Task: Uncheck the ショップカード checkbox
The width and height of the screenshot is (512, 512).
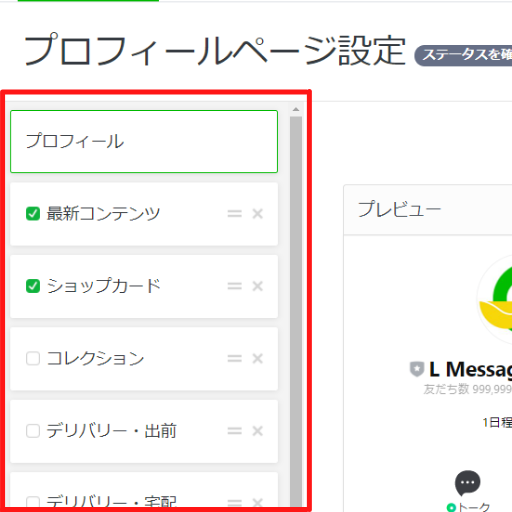Action: click(x=33, y=286)
